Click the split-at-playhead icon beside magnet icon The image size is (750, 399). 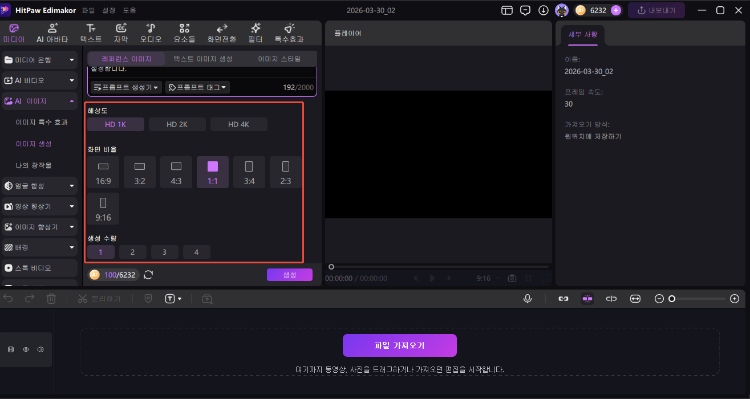click(x=611, y=299)
